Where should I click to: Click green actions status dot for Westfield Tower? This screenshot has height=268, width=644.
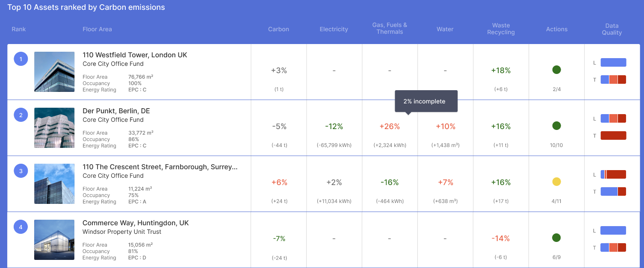(556, 70)
